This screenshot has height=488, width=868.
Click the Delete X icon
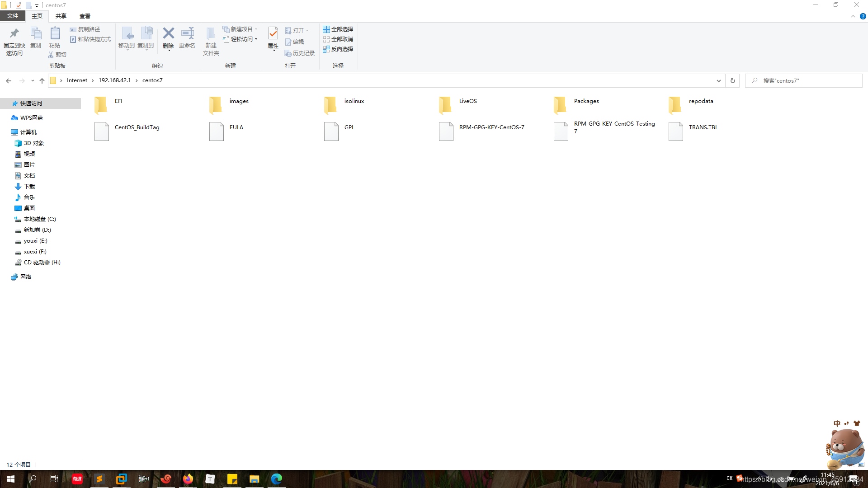coord(168,33)
